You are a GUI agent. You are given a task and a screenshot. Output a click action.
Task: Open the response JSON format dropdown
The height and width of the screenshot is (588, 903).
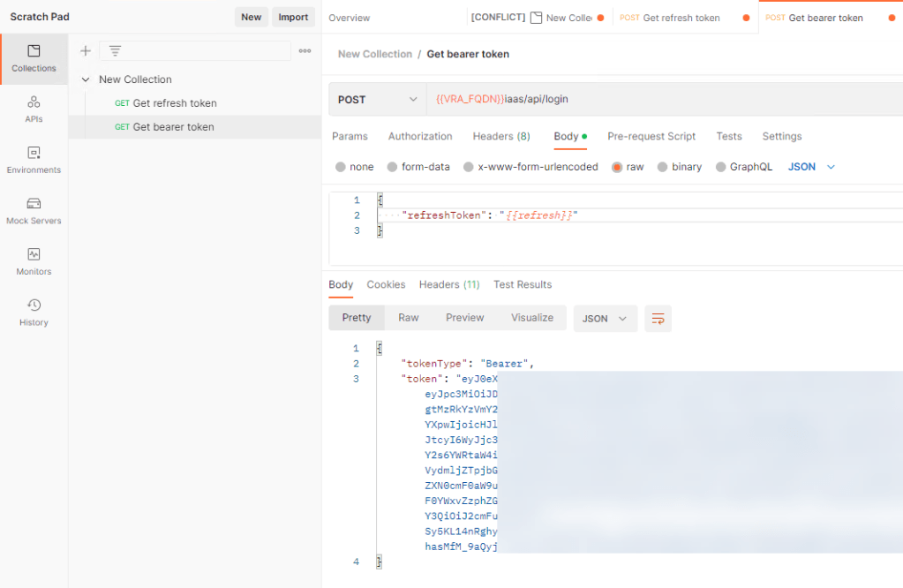click(x=605, y=319)
